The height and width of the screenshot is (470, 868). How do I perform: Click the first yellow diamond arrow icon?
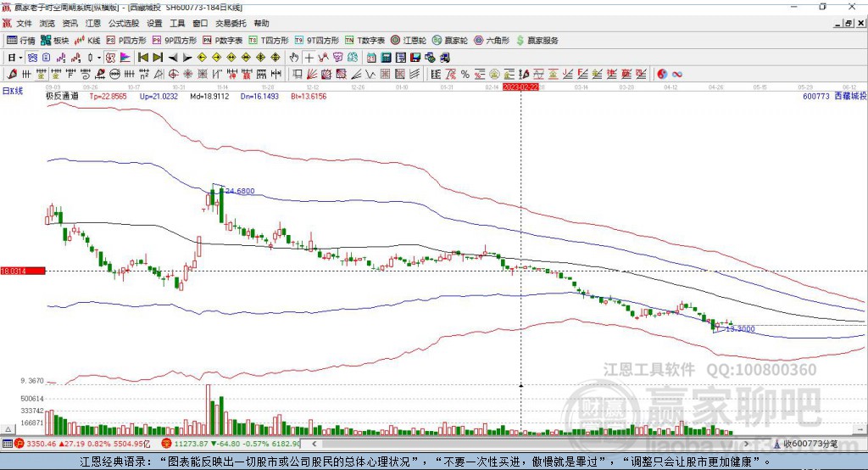[202, 58]
